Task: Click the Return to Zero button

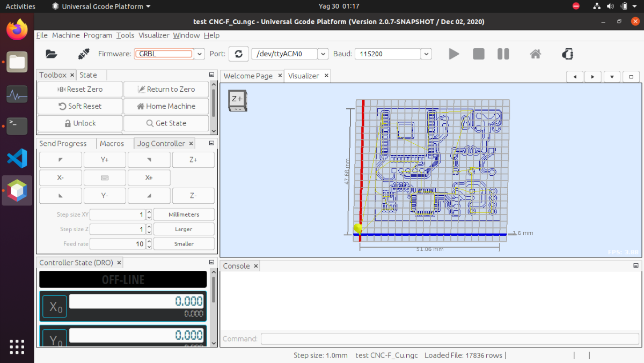Action: [x=166, y=89]
